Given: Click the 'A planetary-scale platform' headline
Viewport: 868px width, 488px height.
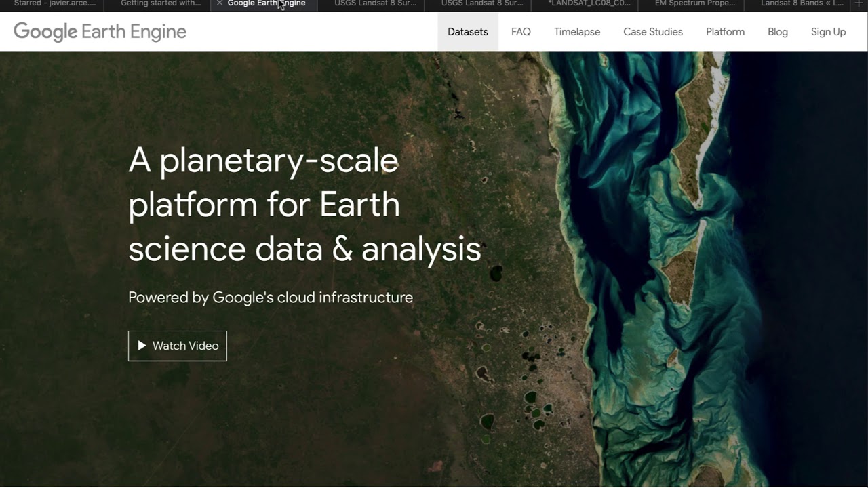Looking at the screenshot, I should click(x=304, y=205).
